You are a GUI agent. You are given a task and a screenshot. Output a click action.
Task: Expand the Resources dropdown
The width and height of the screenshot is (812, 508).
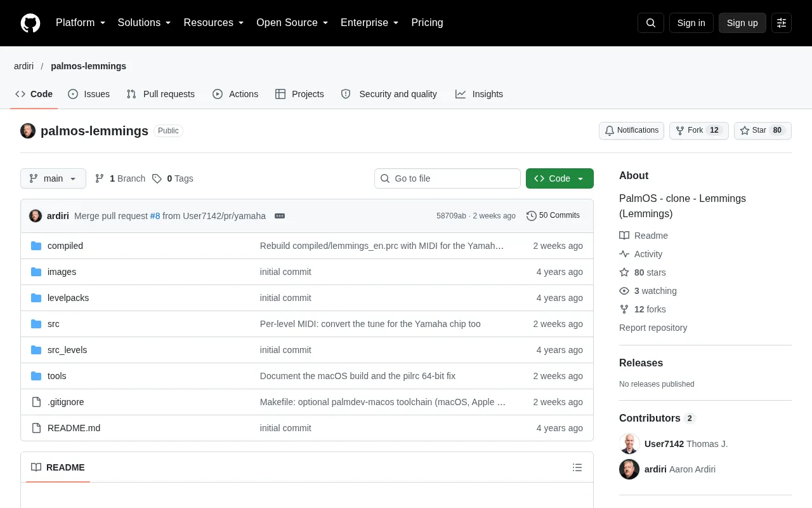[x=214, y=23]
